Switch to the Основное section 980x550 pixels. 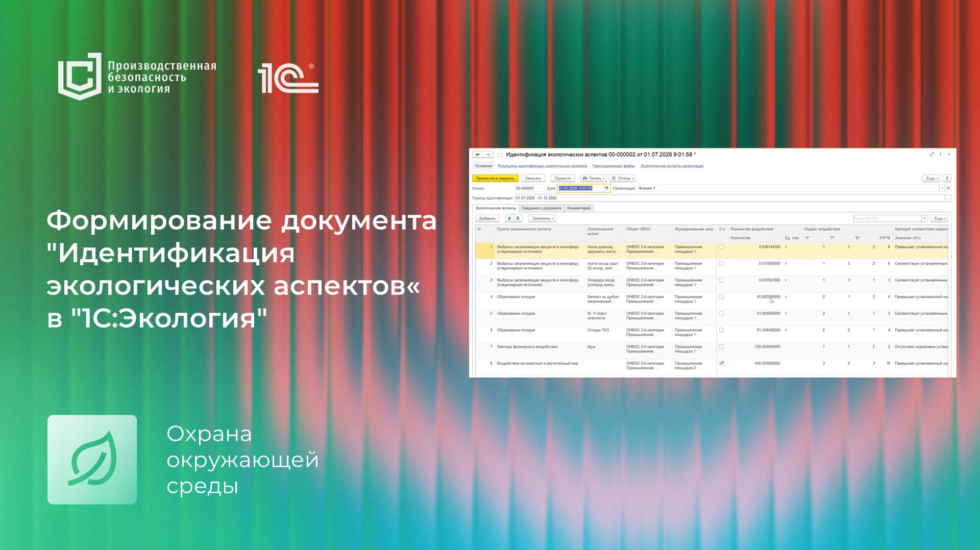pos(483,166)
